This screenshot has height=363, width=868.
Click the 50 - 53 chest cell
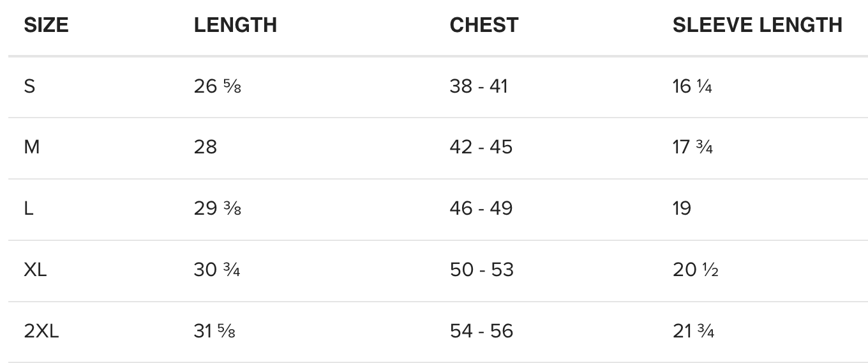coord(481,270)
